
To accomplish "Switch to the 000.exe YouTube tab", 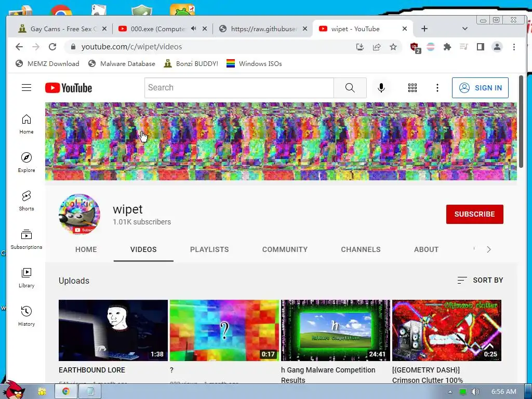I will tap(162, 29).
